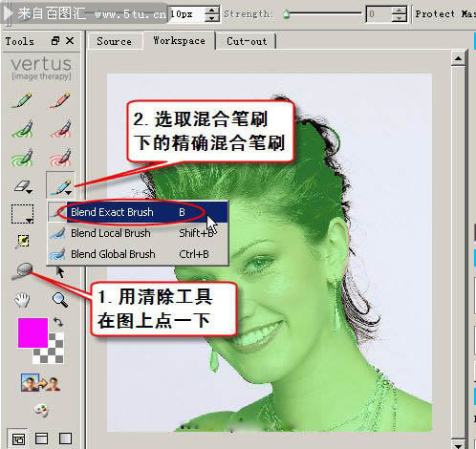Screen dimensions: 476x449
Task: Select the yellow dashed-square tool icon
Action: [x=23, y=241]
